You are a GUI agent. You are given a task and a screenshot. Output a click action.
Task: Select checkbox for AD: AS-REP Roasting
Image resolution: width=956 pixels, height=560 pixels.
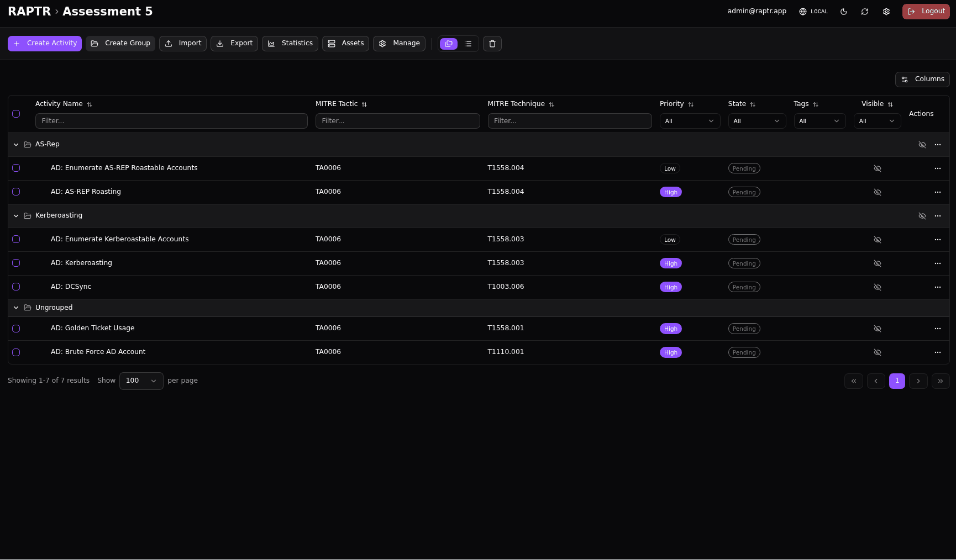pos(16,192)
